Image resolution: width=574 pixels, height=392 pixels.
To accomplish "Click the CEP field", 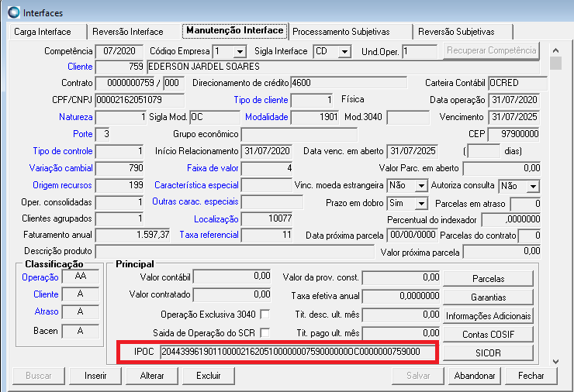I will click(x=514, y=134).
